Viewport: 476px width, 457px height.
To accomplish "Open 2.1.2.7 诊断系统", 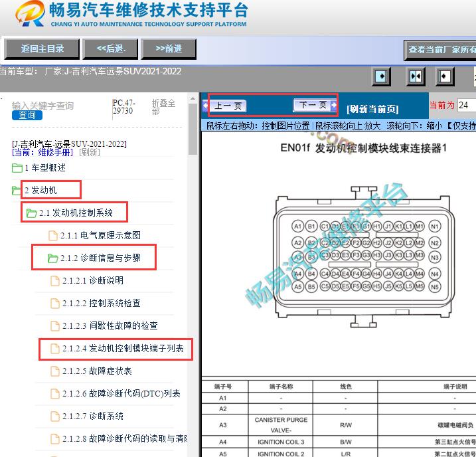I will 92,416.
